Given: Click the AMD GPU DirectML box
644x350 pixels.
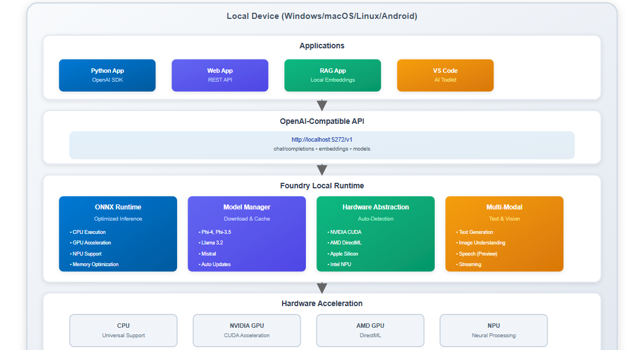Looking at the screenshot, I should [x=370, y=331].
